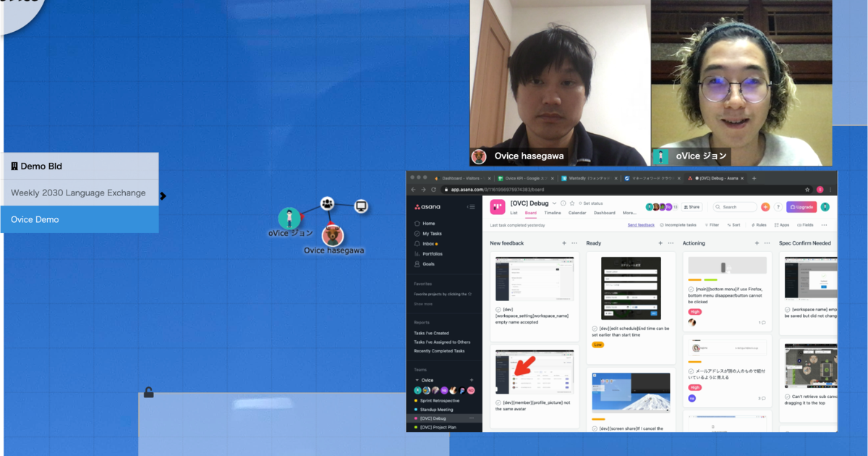Open the More... tab menu

629,213
